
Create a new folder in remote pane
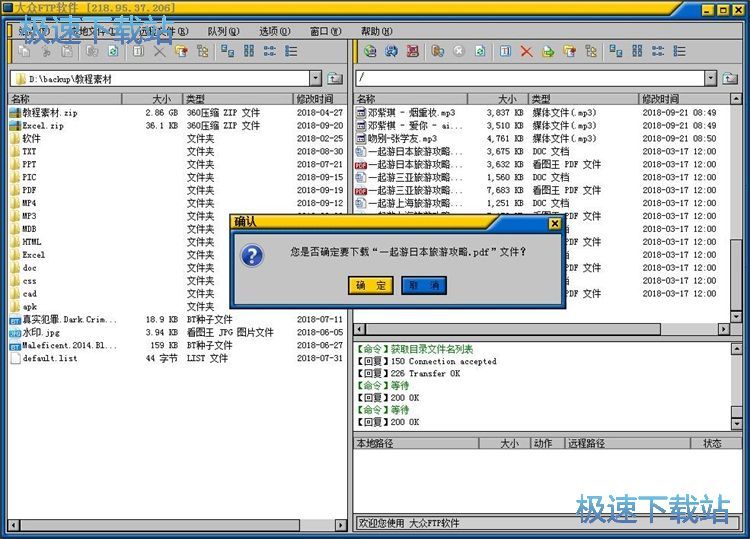pyautogui.click(x=569, y=51)
